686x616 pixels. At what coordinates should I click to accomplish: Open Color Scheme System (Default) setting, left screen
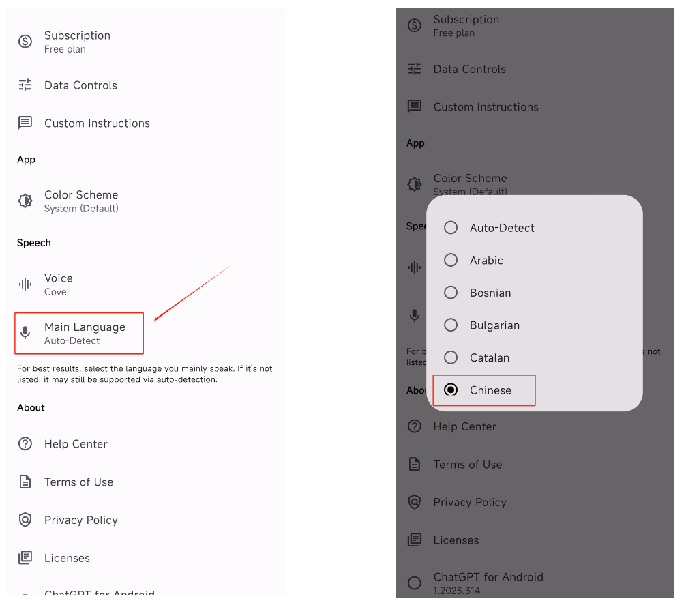click(81, 201)
